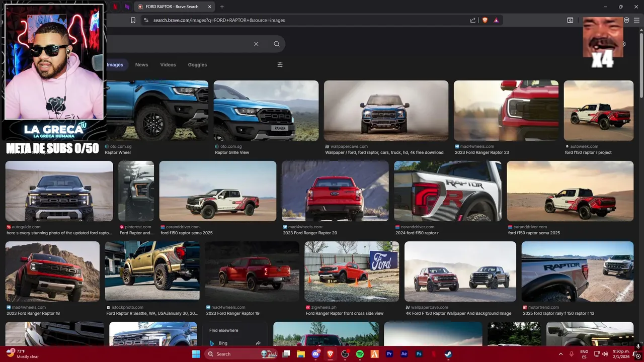The width and height of the screenshot is (644, 362).
Task: Open the Brave VPN shield icon
Action: tap(626, 20)
